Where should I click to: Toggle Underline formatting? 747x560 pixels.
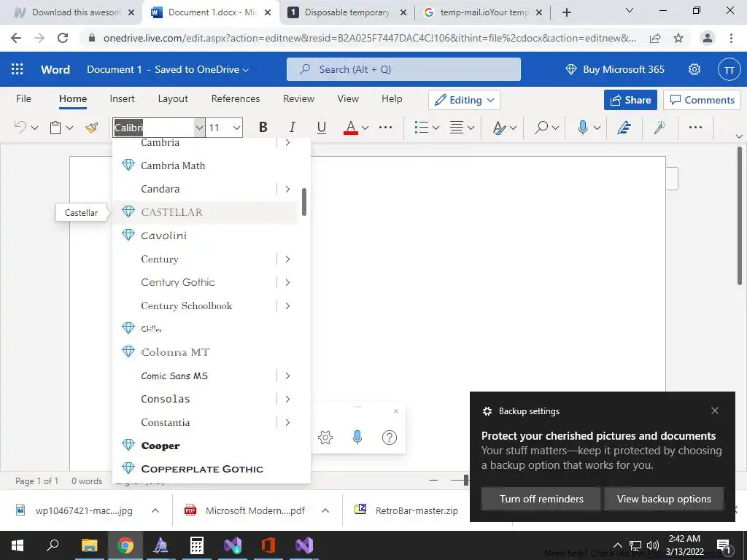(x=322, y=127)
